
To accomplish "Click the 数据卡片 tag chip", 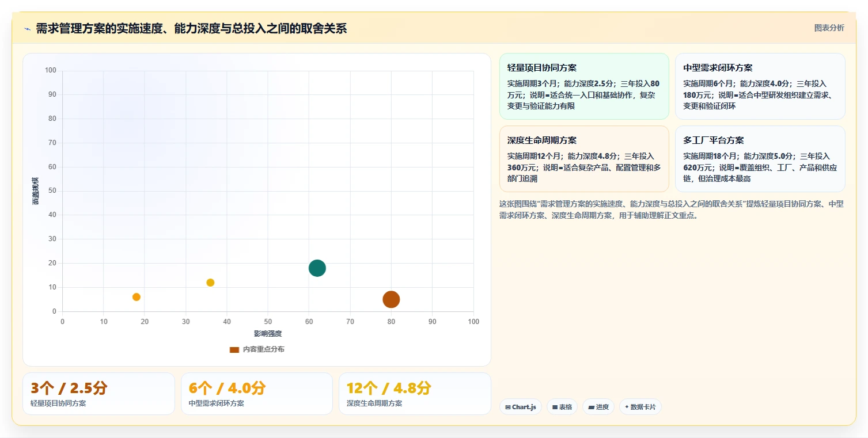I will click(640, 407).
